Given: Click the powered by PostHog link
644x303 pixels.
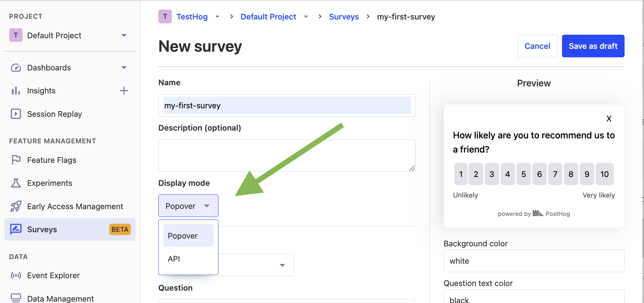Looking at the screenshot, I should pos(534,213).
